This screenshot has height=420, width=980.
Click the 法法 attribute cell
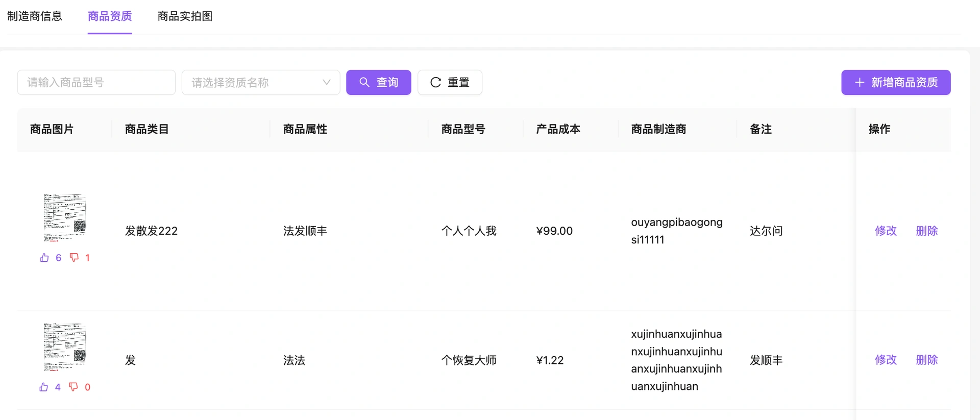tap(294, 360)
